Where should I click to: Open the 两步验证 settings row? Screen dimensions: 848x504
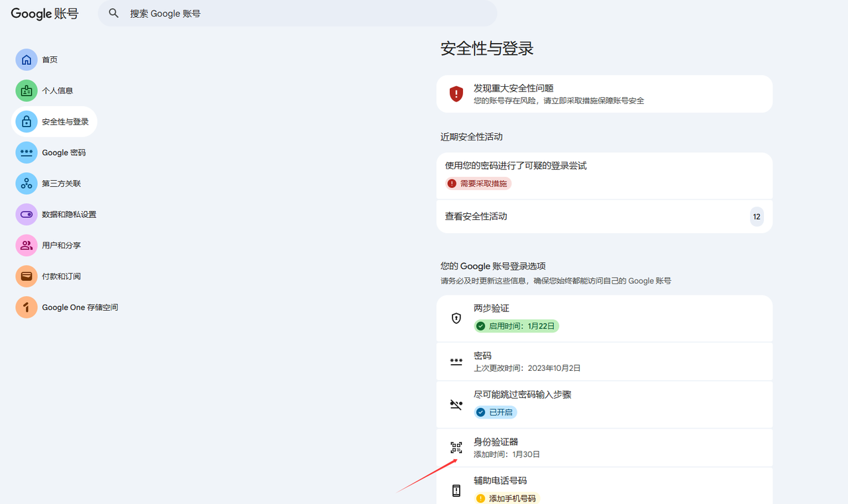[x=604, y=319]
